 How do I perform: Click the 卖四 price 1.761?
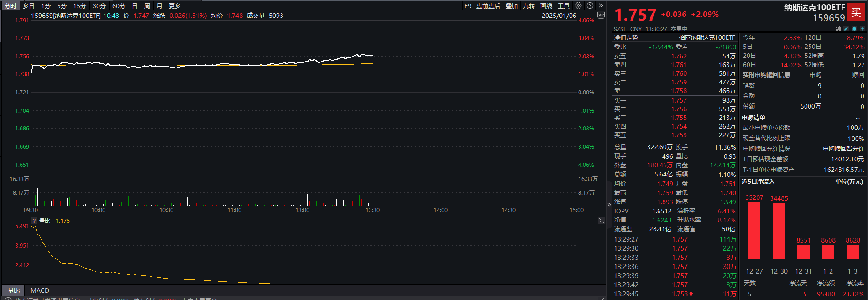coord(679,65)
